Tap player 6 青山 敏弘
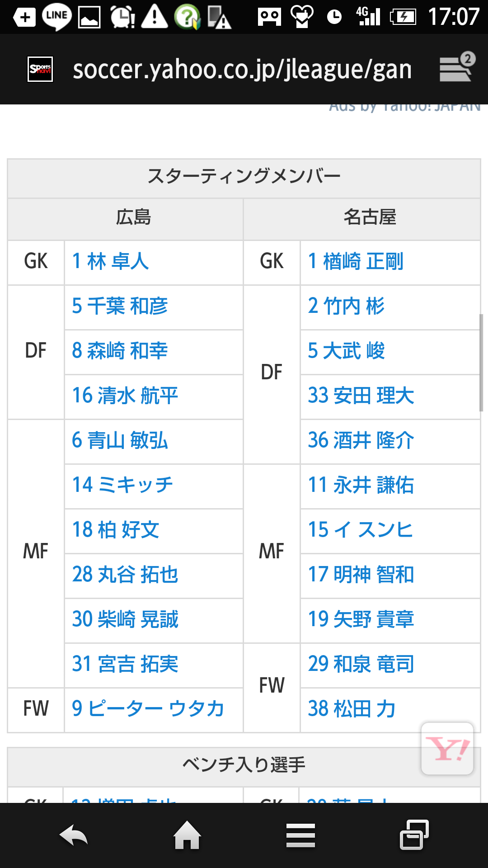Screen dimensions: 488x868 point(120,441)
